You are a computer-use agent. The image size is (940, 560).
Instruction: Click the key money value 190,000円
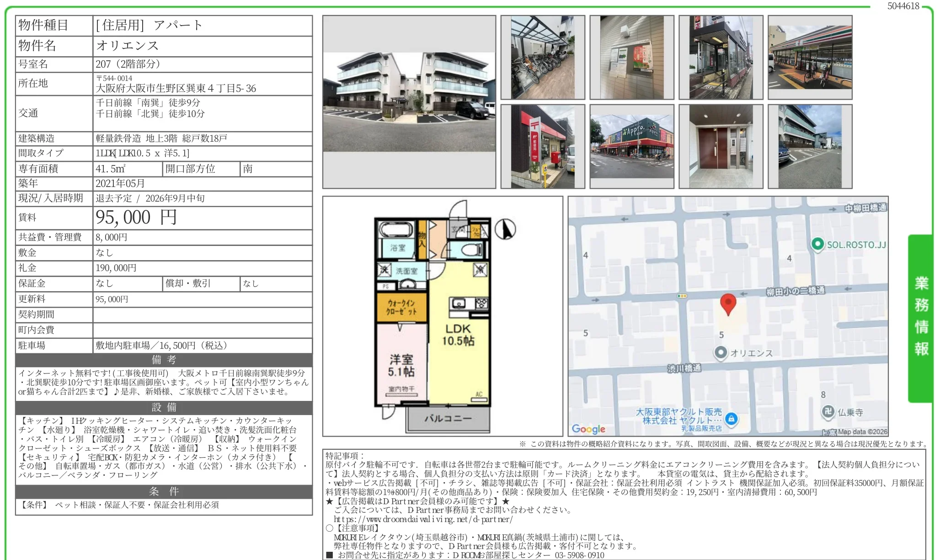click(x=116, y=268)
